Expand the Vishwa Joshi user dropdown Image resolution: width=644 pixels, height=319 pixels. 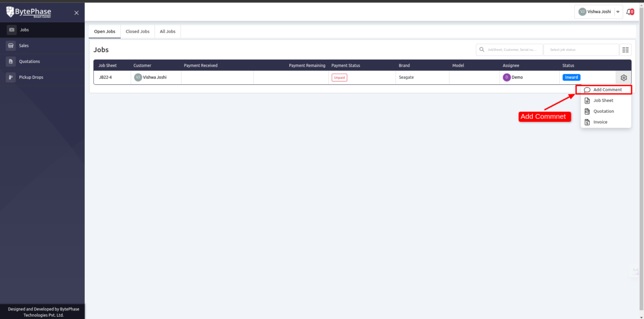point(618,12)
